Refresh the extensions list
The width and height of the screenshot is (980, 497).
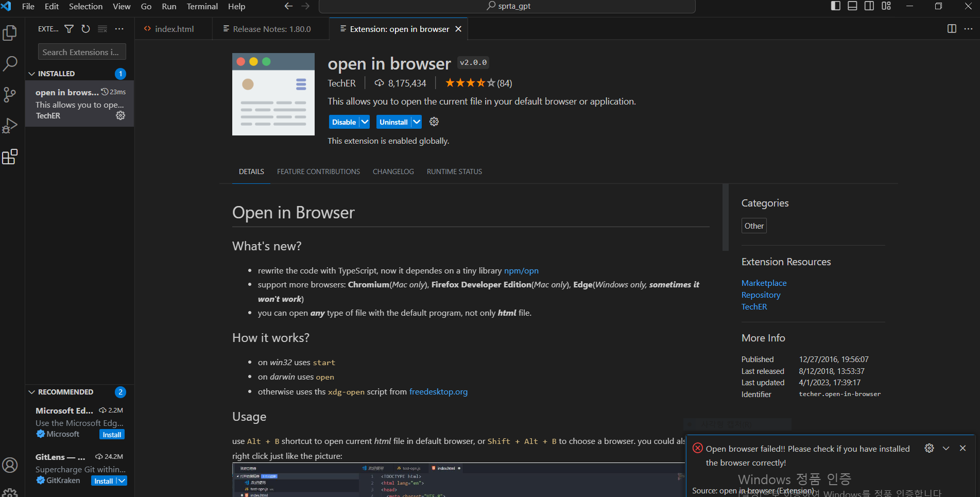(x=85, y=29)
